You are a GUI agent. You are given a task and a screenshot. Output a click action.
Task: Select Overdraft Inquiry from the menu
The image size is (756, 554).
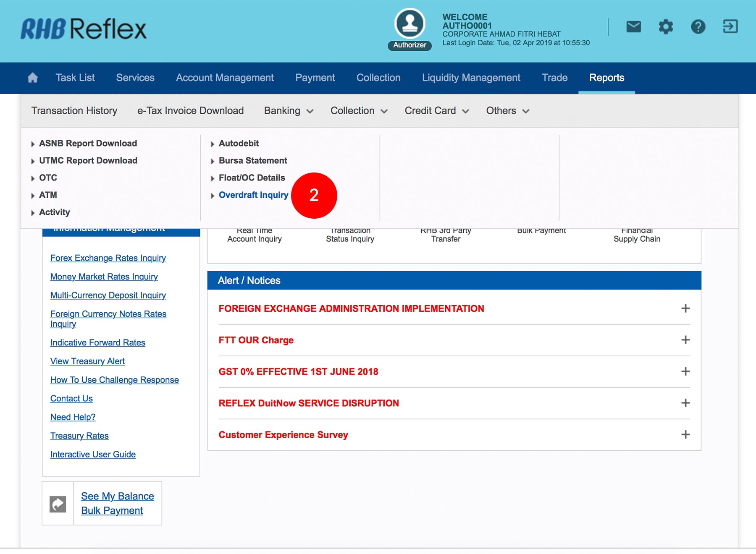click(253, 195)
